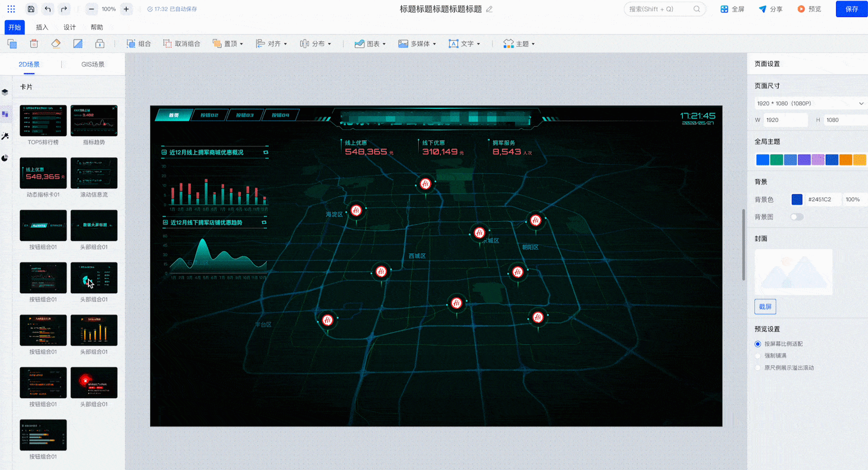
Task: Click the zoom in plus icon
Action: (x=126, y=9)
